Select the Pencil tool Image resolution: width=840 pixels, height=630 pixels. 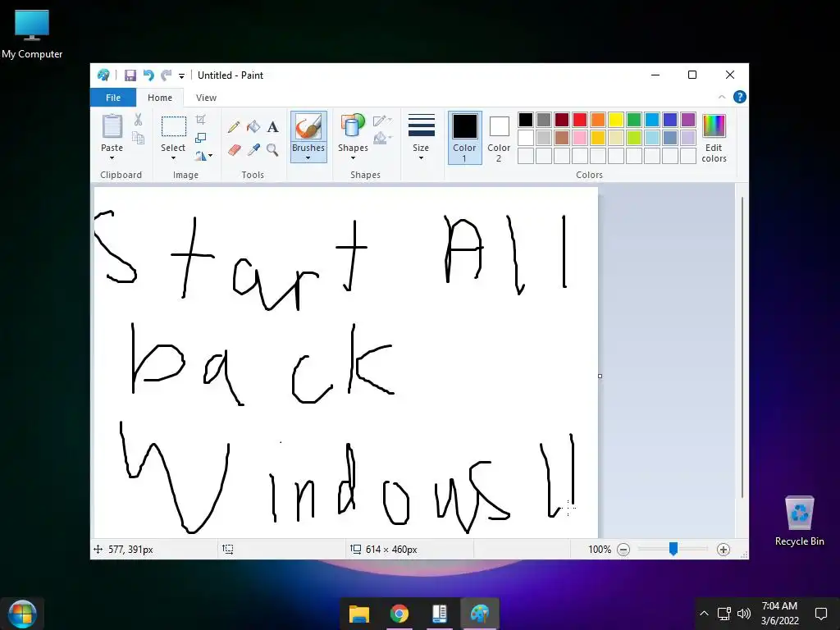234,127
